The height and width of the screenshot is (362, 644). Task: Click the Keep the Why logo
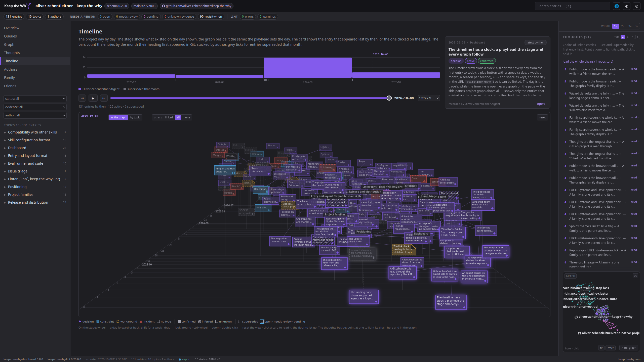pos(17,6)
